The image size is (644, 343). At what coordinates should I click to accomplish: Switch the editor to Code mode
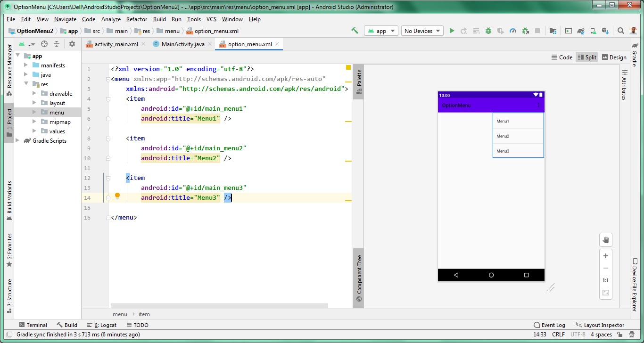click(561, 57)
